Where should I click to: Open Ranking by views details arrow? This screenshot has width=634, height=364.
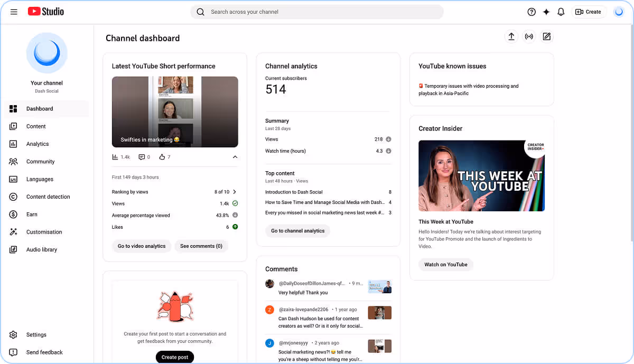tap(234, 191)
